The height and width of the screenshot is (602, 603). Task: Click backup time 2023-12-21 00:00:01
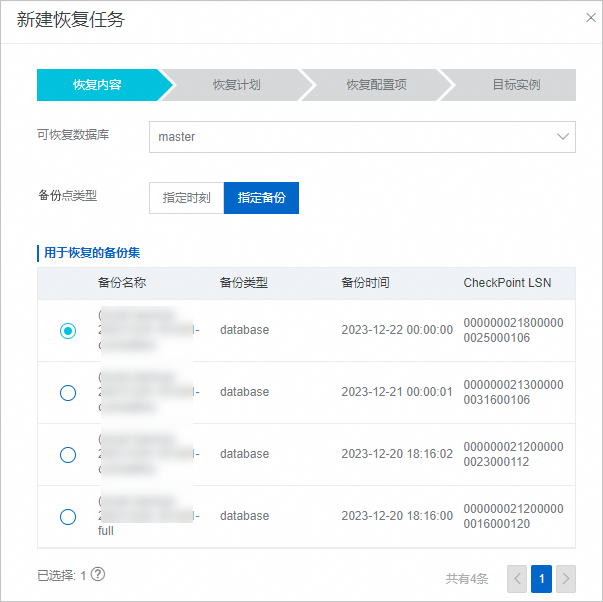coord(397,392)
